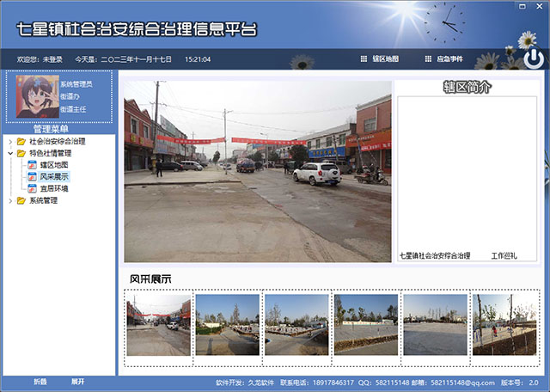Image resolution: width=550 pixels, height=392 pixels.
Task: Click the 七星镇社会治安综合治理 link
Action: point(435,255)
